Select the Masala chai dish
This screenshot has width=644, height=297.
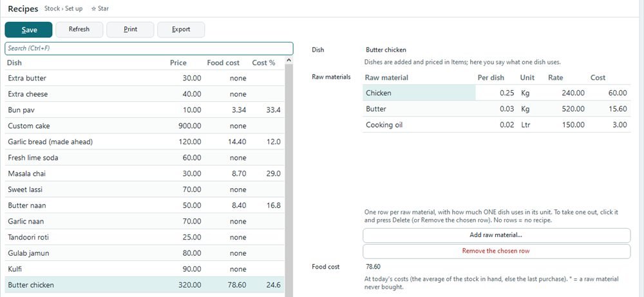144,174
